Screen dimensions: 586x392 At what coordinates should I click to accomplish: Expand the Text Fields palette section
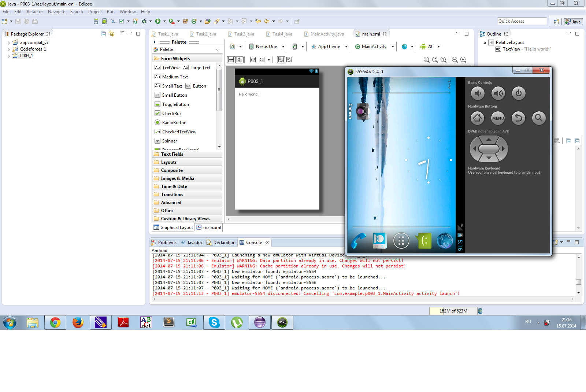click(x=187, y=154)
